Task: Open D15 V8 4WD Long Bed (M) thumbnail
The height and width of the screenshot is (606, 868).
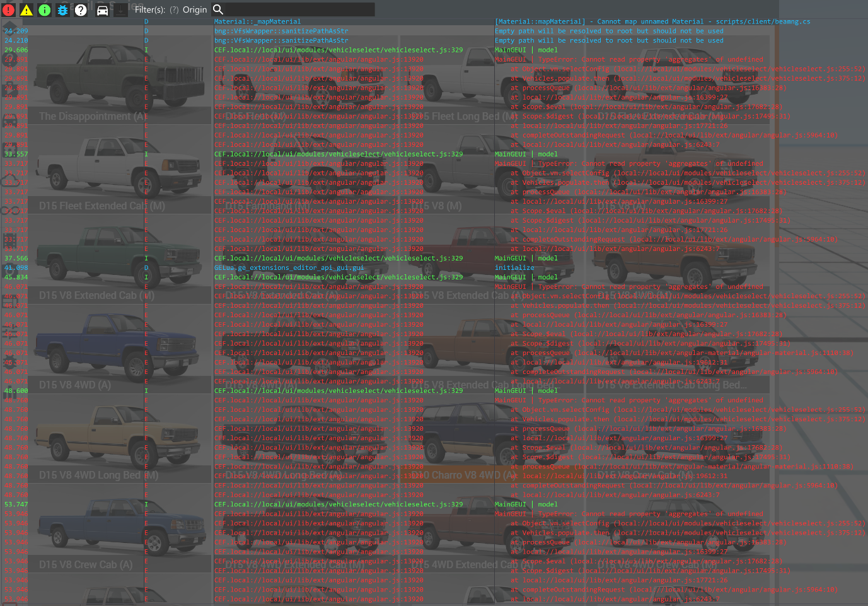Action: 120,438
